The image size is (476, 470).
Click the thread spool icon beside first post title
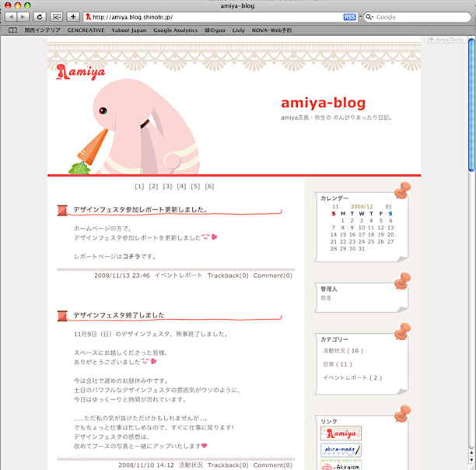tap(62, 210)
